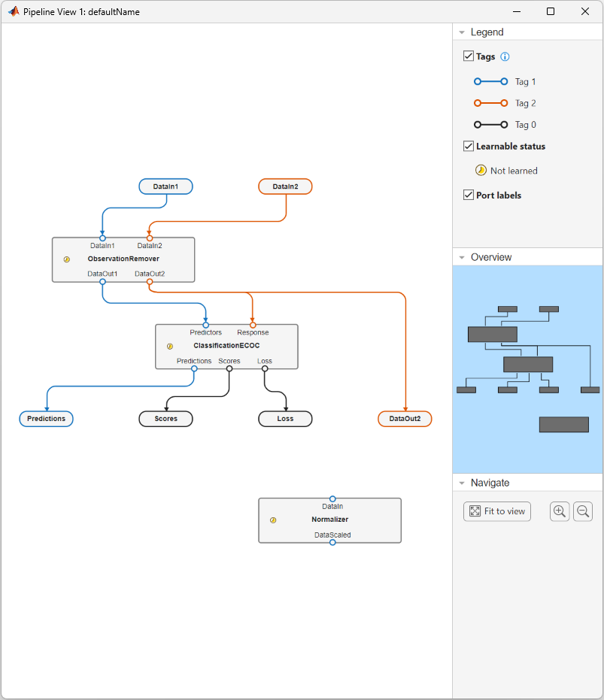Click the zoom out magnifier icon
The image size is (604, 700).
(583, 511)
